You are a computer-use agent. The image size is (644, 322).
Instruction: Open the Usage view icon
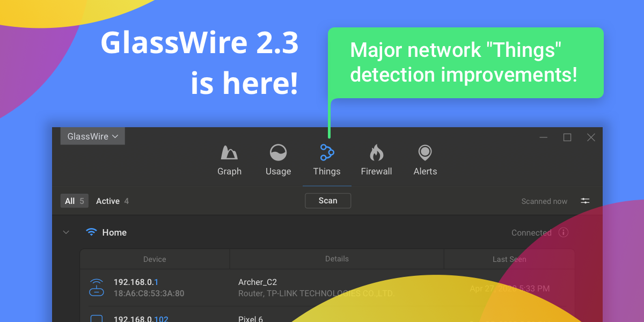(278, 152)
